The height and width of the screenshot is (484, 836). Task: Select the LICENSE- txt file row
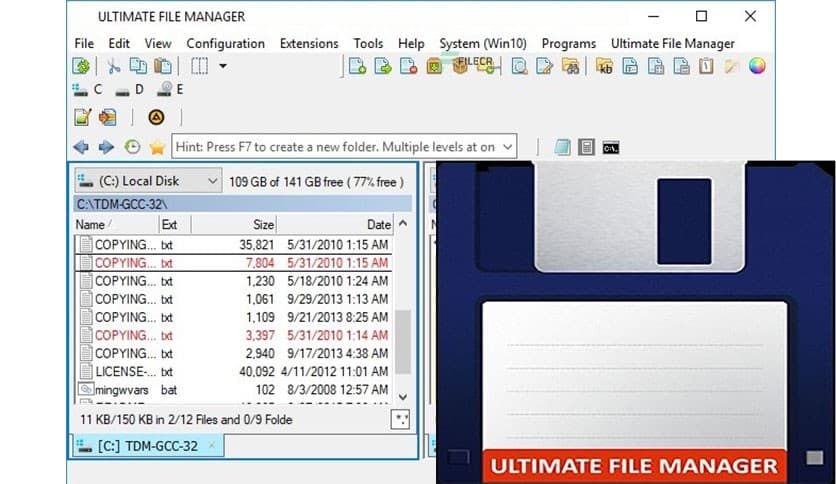click(234, 372)
